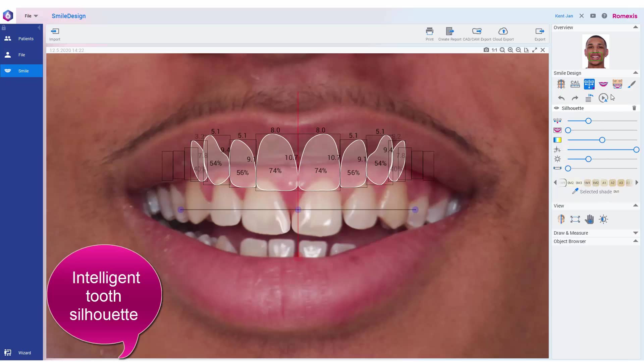Start the animated smile preview

coord(604,98)
